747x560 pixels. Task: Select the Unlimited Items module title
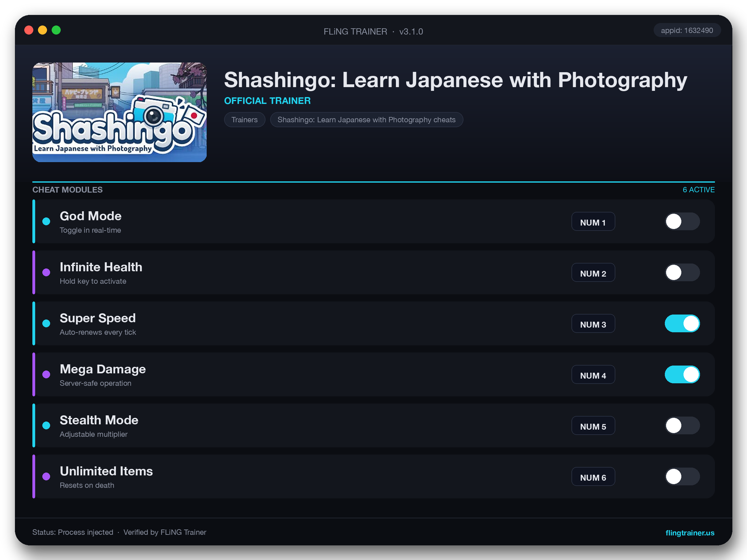tap(106, 471)
